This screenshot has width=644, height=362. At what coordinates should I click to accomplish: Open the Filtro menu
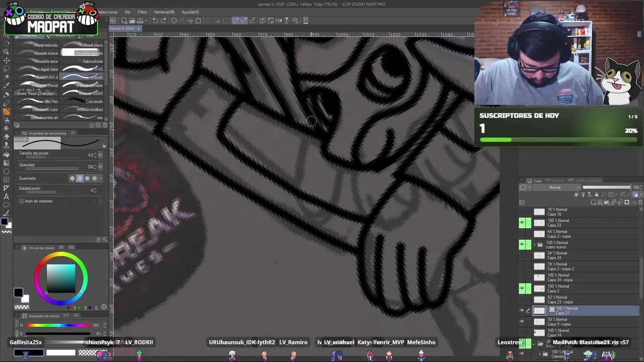coord(142,12)
